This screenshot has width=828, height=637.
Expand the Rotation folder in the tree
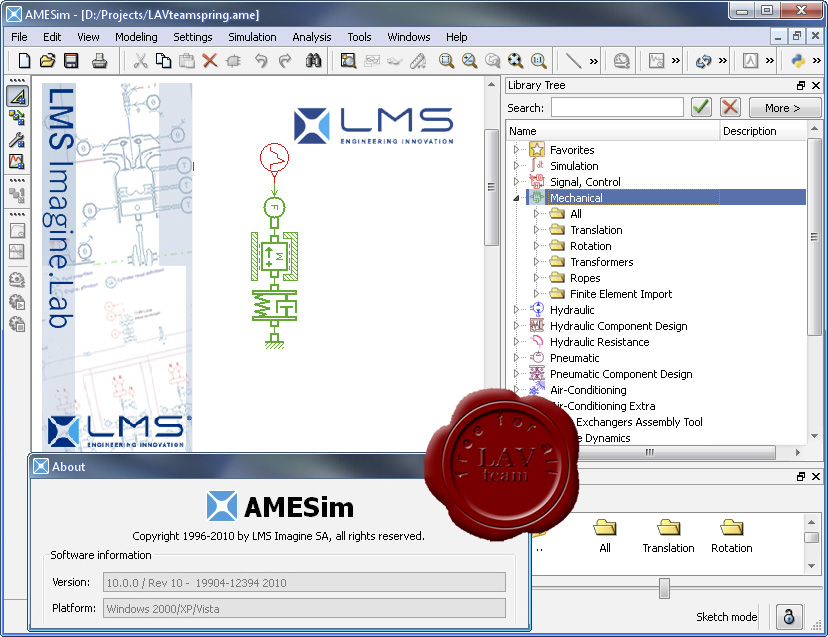[x=537, y=246]
